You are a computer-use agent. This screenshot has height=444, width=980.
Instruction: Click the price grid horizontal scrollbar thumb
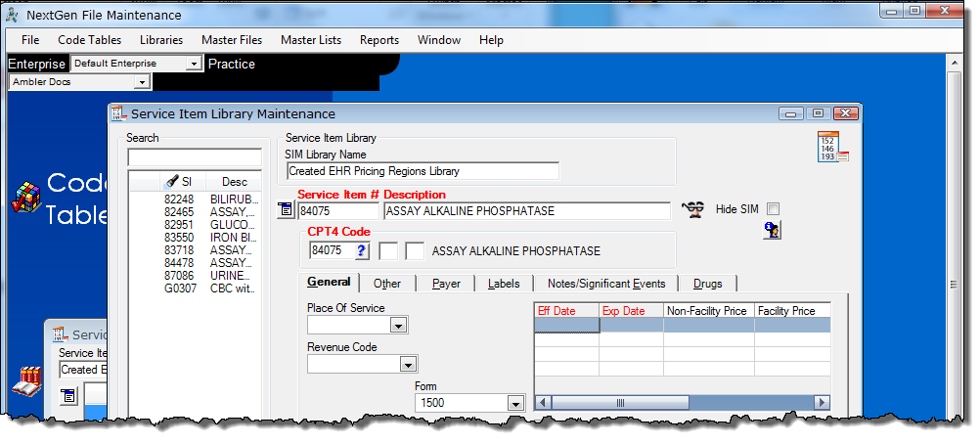[x=620, y=403]
